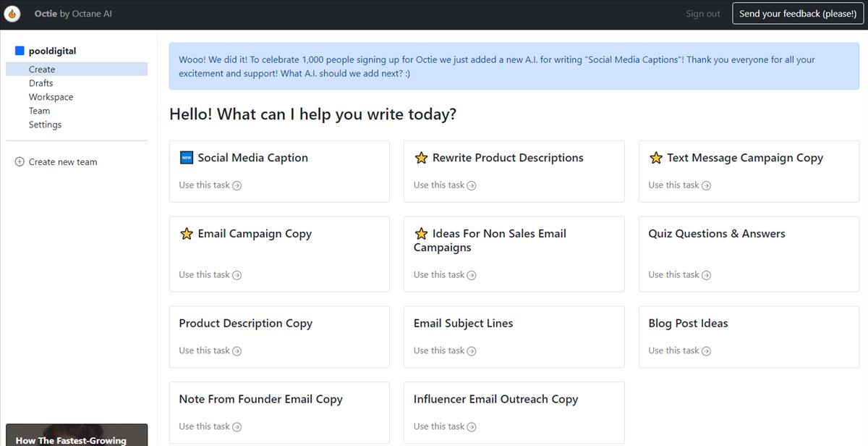
Task: Click the Send your feedback button
Action: click(x=798, y=14)
